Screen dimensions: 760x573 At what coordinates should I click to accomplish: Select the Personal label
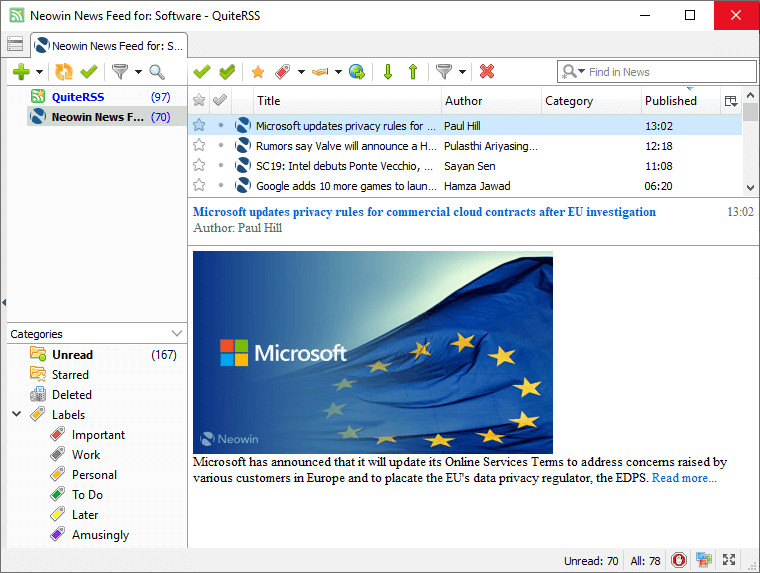pyautogui.click(x=94, y=475)
